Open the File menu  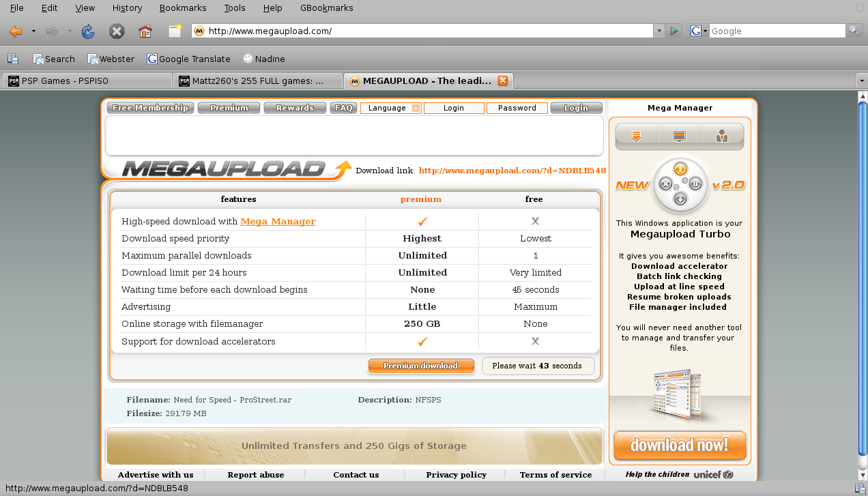point(16,8)
